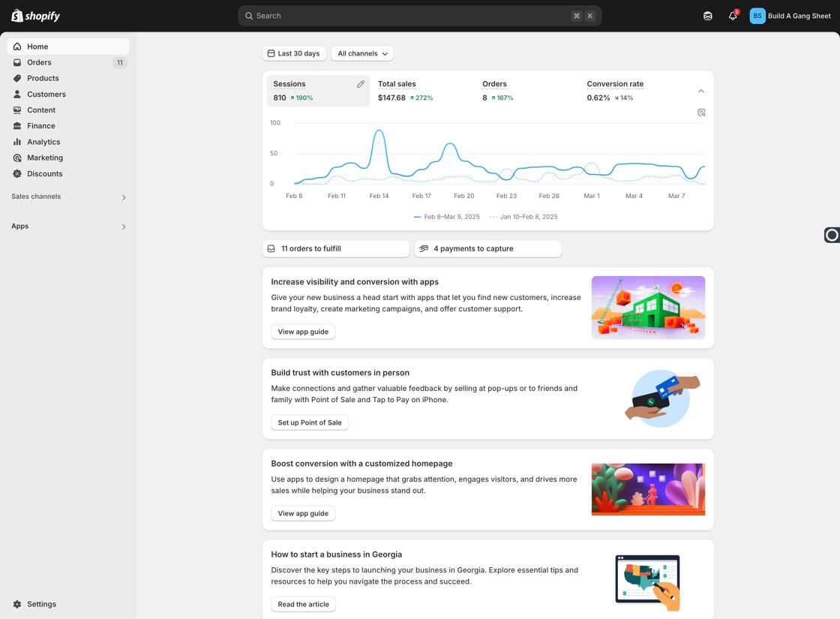Click Read the article button
The image size is (840, 619).
303,604
